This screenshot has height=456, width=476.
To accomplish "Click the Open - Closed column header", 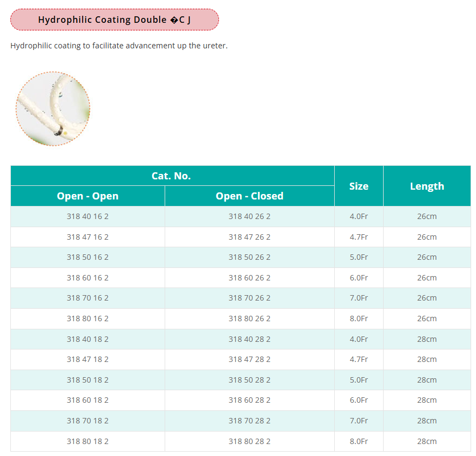I will (249, 196).
